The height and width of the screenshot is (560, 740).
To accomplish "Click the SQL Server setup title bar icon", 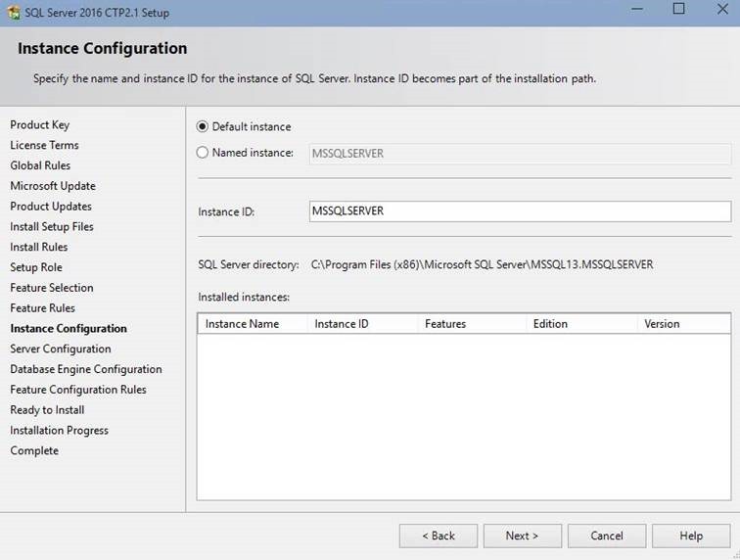I will 14,13.
